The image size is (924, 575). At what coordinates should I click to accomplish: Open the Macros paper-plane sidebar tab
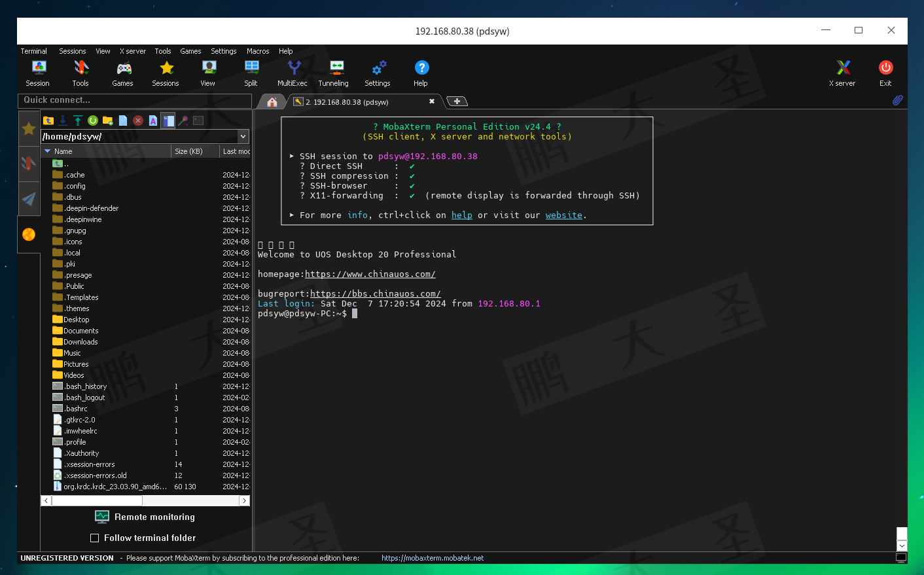[x=29, y=198]
